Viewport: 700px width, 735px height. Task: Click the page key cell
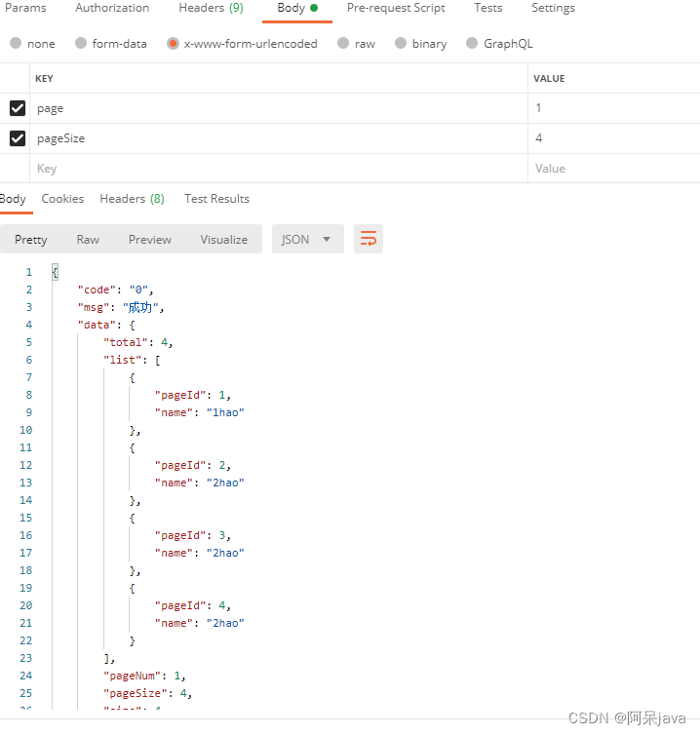pyautogui.click(x=279, y=108)
